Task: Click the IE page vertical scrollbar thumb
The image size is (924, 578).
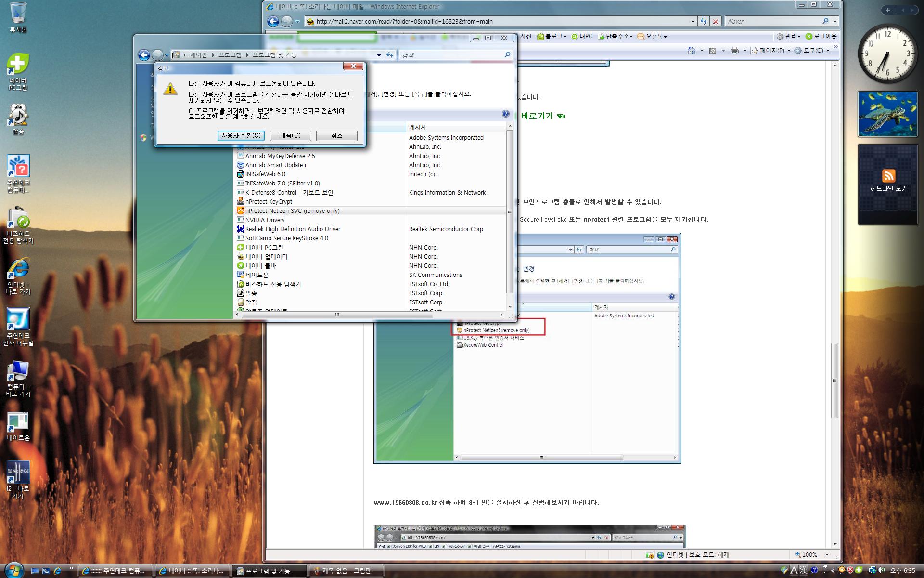Action: (835, 381)
